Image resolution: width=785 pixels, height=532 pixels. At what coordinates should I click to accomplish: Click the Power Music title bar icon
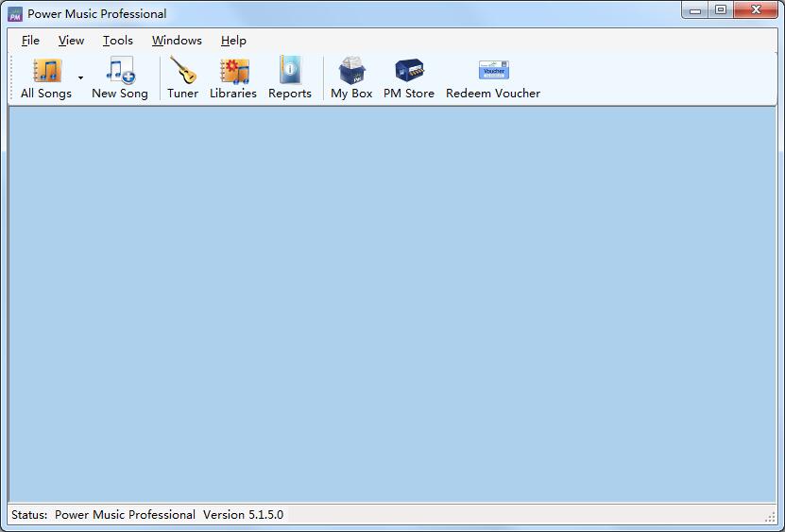click(15, 13)
